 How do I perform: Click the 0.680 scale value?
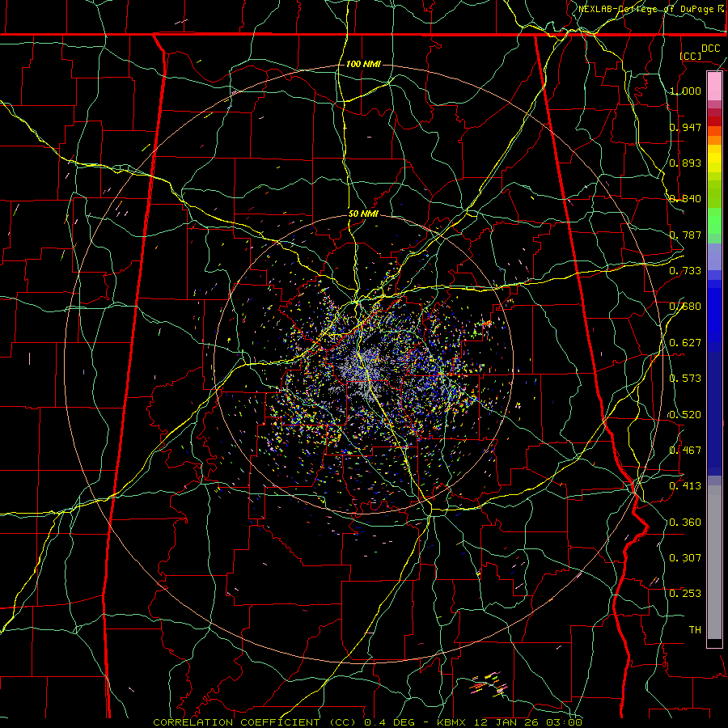685,307
